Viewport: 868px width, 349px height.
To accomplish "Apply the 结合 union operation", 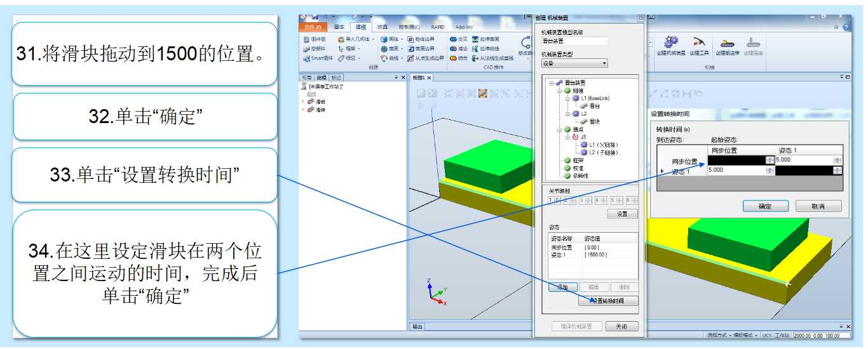I will (458, 58).
